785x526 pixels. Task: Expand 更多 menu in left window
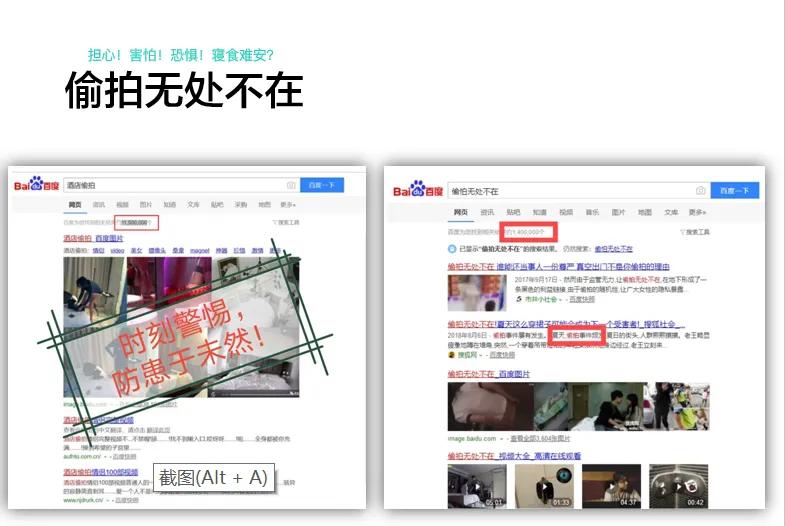tap(288, 205)
